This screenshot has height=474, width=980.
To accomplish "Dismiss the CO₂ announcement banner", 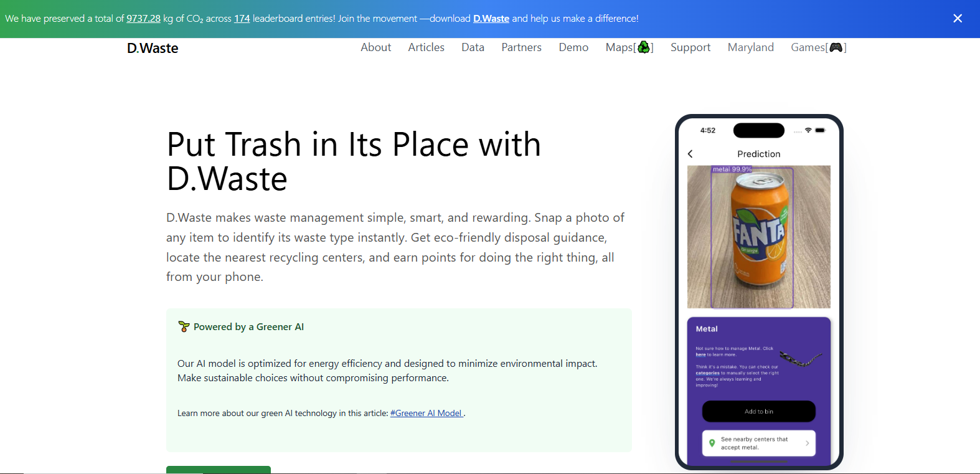I will [958, 19].
